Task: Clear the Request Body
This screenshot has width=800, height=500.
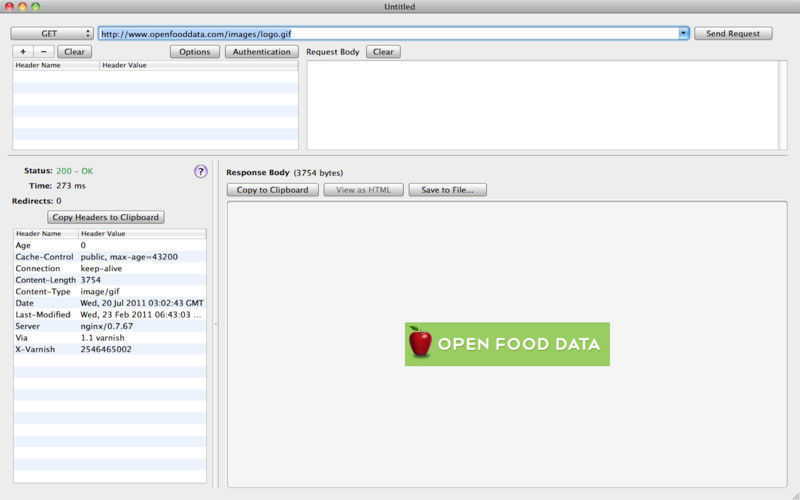Action: point(383,52)
